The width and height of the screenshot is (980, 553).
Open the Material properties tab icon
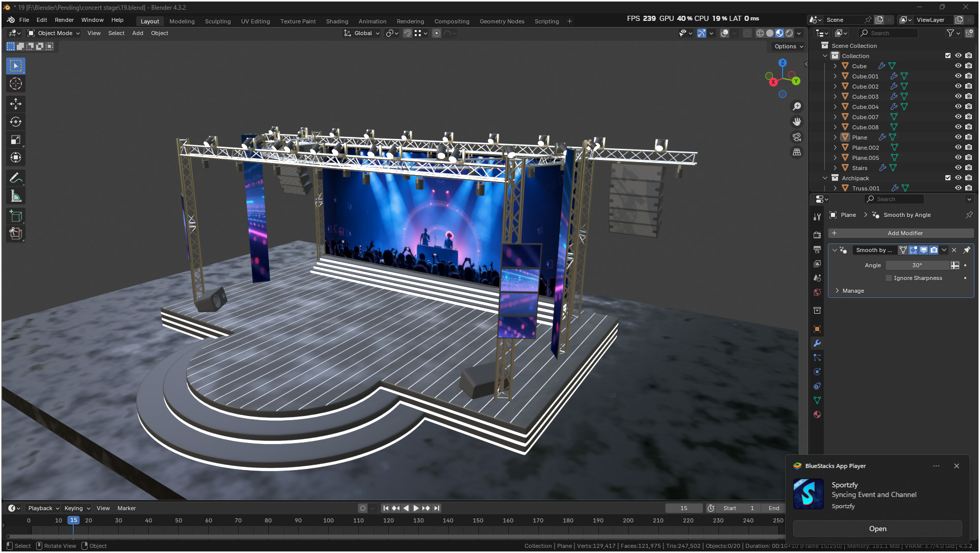pos(817,414)
